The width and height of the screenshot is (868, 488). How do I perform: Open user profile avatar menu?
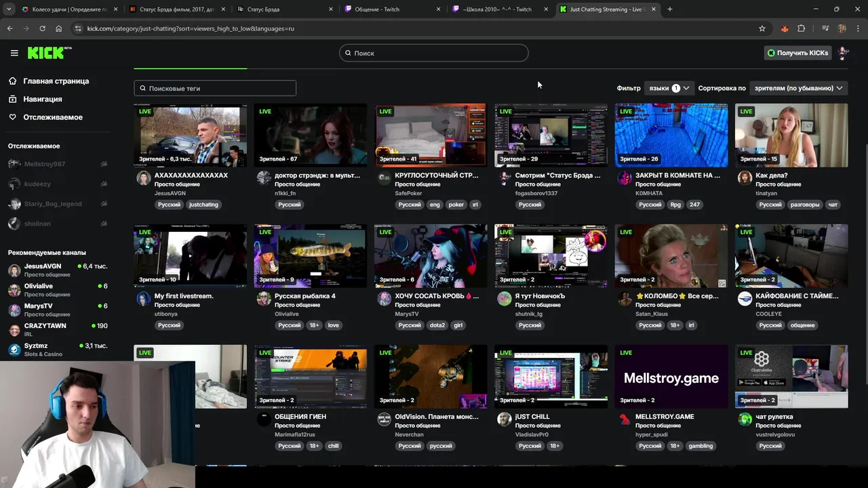click(x=843, y=53)
